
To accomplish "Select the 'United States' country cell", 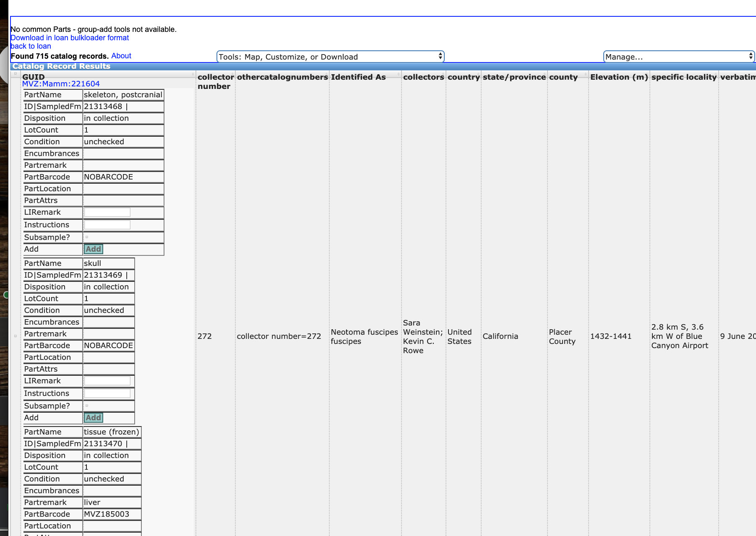I will click(459, 336).
